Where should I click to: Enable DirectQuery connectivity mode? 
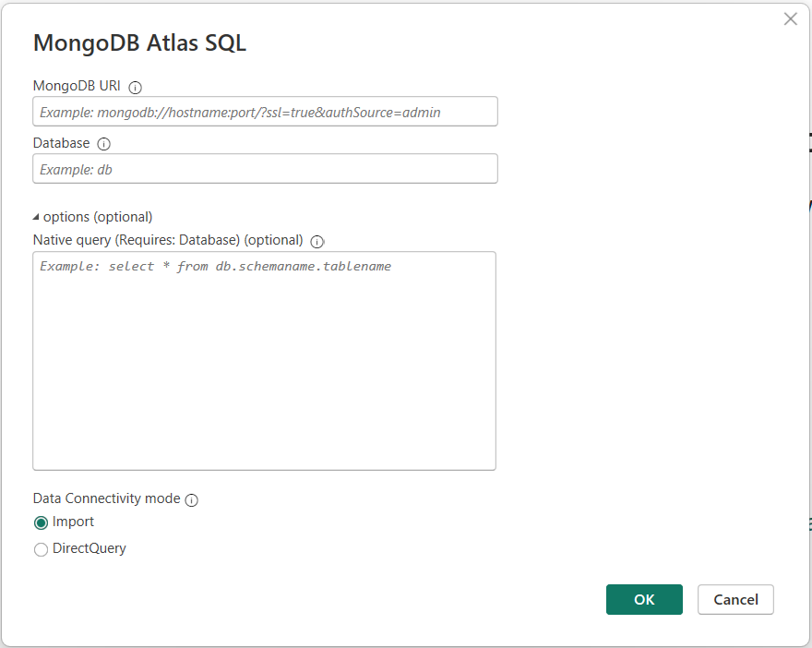click(x=41, y=549)
